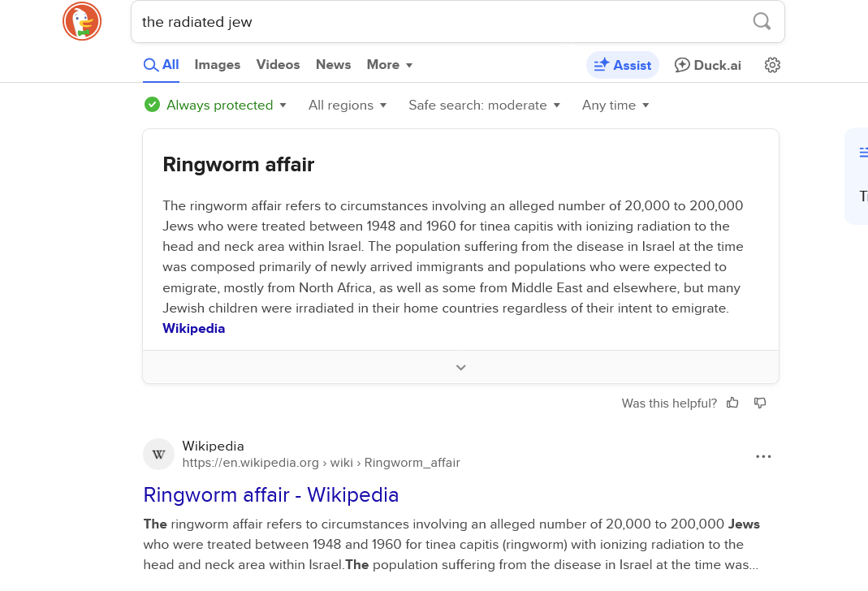Open the All regions dropdown
This screenshot has height=591, width=868.
tap(347, 106)
